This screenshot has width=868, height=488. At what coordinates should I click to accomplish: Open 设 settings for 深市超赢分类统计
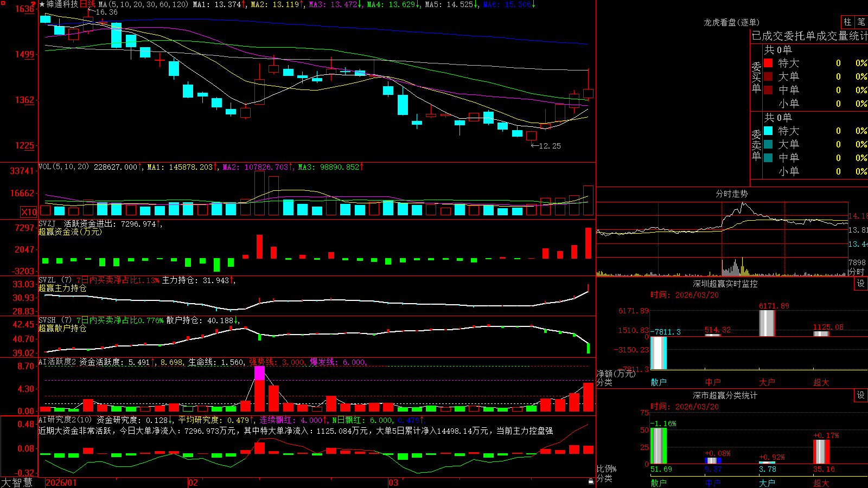click(861, 395)
